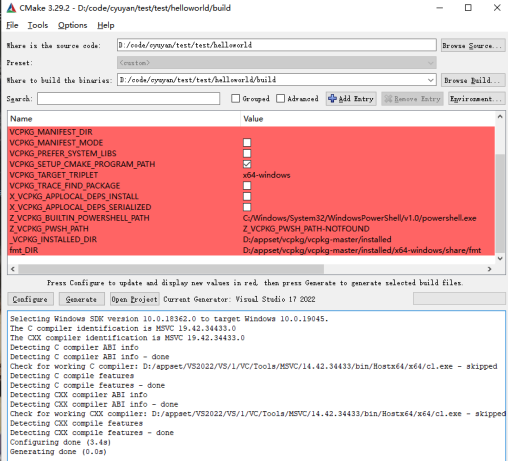Screen dimensions: 508x462
Task: Click the table scroll up arrow
Action: tap(500, 117)
